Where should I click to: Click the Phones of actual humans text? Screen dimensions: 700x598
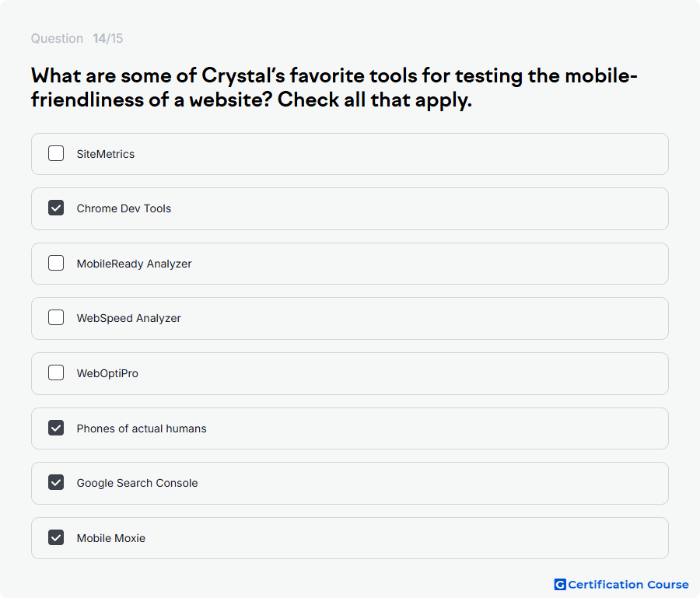click(142, 428)
